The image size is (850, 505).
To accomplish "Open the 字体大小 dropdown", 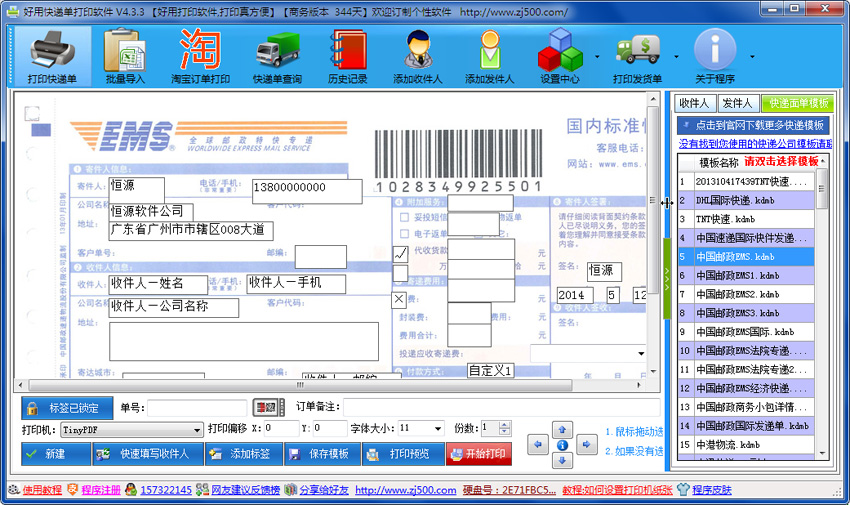I will tap(437, 429).
